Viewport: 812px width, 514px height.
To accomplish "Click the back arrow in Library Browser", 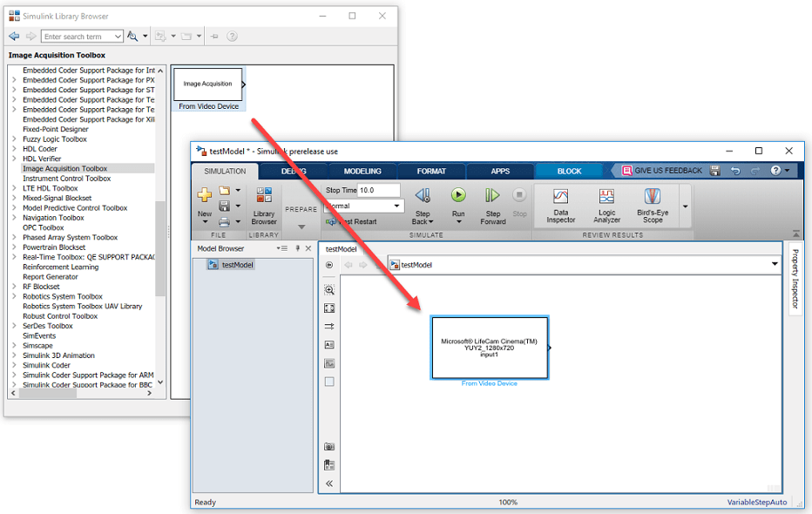I will 14,37.
